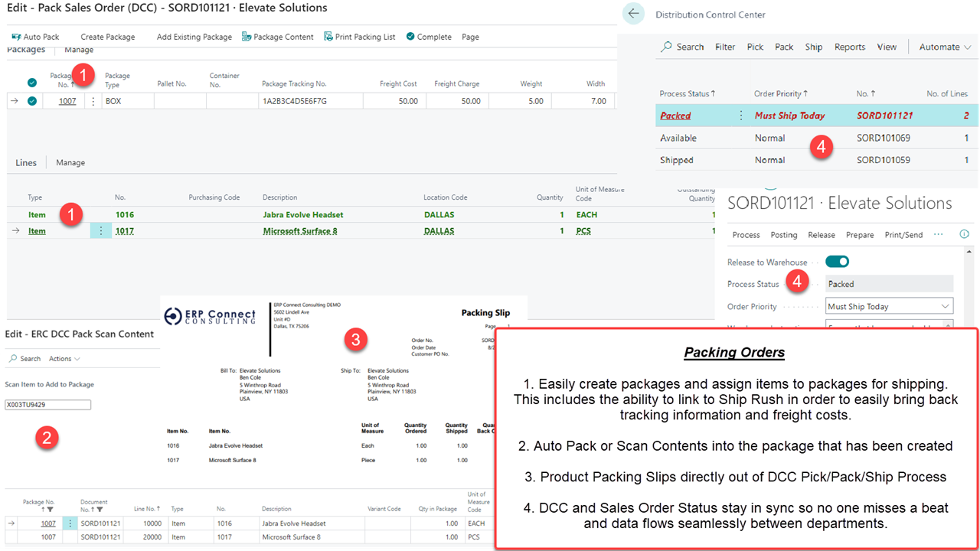Click Search in Pack Scan Content window
This screenshot has height=551, width=980.
(x=24, y=358)
